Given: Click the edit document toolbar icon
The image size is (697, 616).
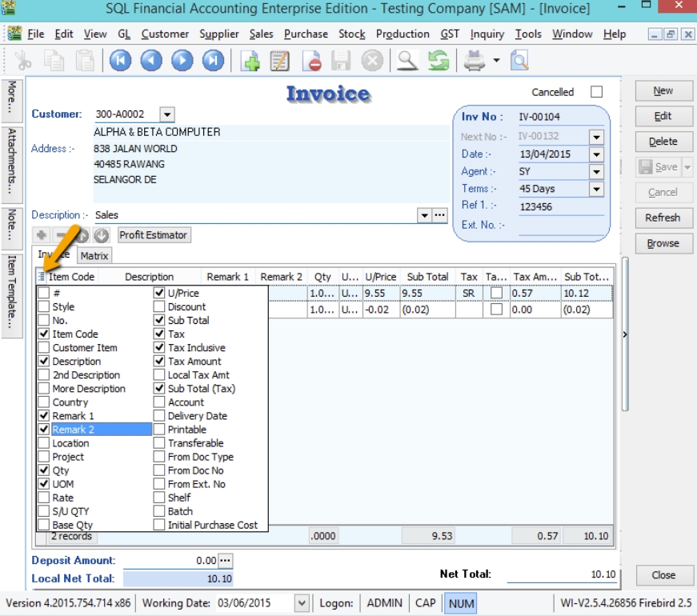Looking at the screenshot, I should click(x=280, y=61).
